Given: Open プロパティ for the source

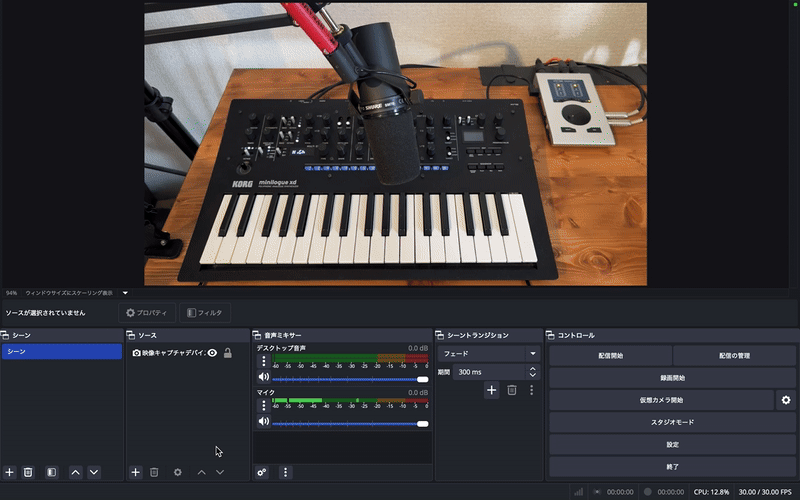Looking at the screenshot, I should (147, 313).
